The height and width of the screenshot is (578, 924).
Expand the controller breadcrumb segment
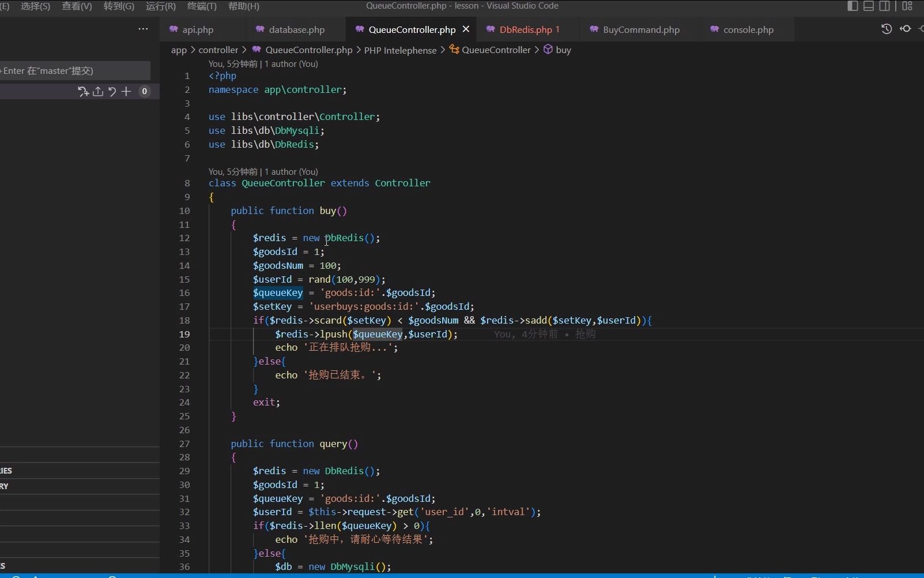pos(218,50)
